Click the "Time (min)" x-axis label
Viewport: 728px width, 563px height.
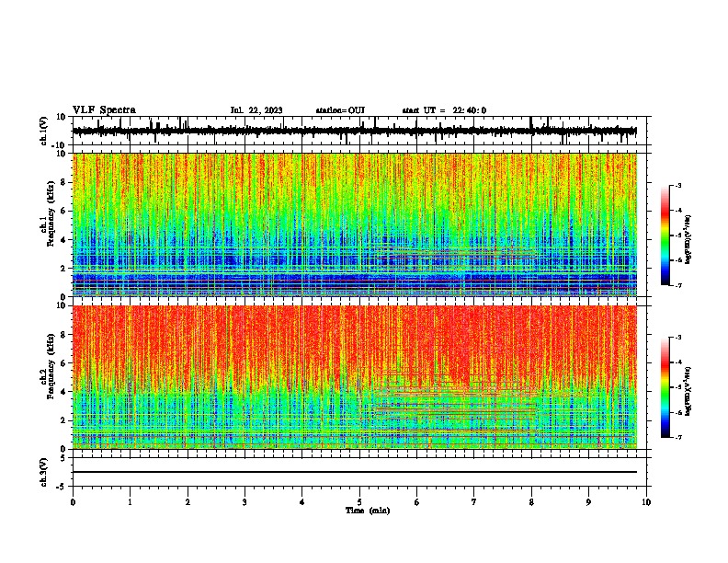[368, 511]
